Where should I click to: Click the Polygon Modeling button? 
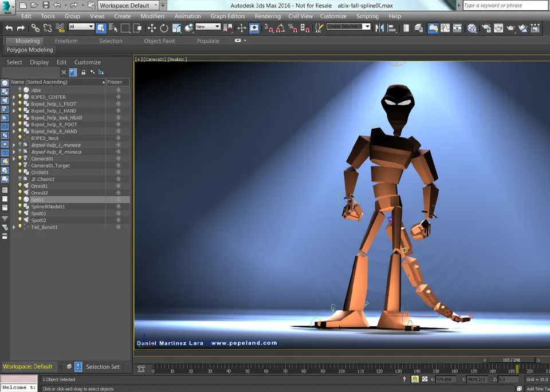[x=30, y=50]
